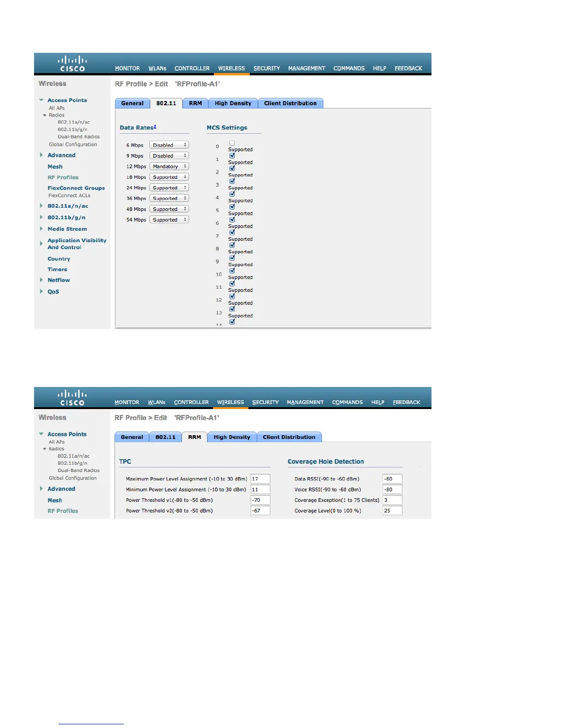Uncheck the MCS index 10 Supported checkbox
563x728 pixels.
232,271
